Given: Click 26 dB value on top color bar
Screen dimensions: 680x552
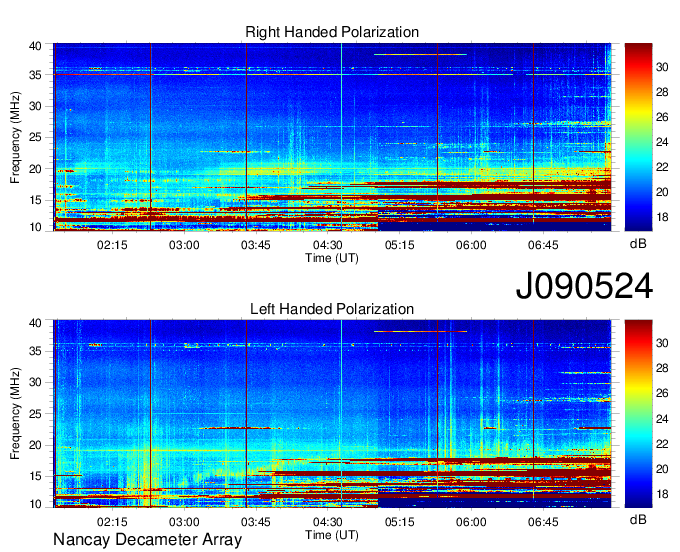Looking at the screenshot, I should [x=662, y=117].
